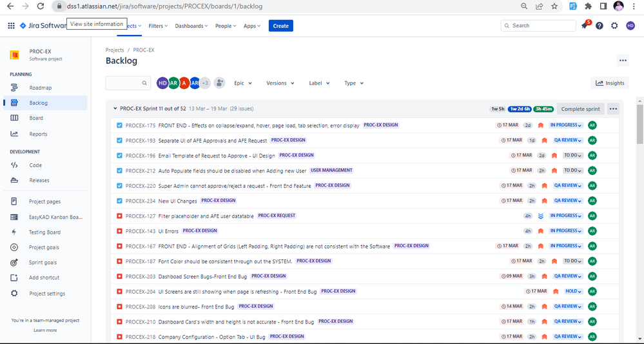
Task: Click the task type checkbox icon of PROCEX-193
Action: point(119,141)
